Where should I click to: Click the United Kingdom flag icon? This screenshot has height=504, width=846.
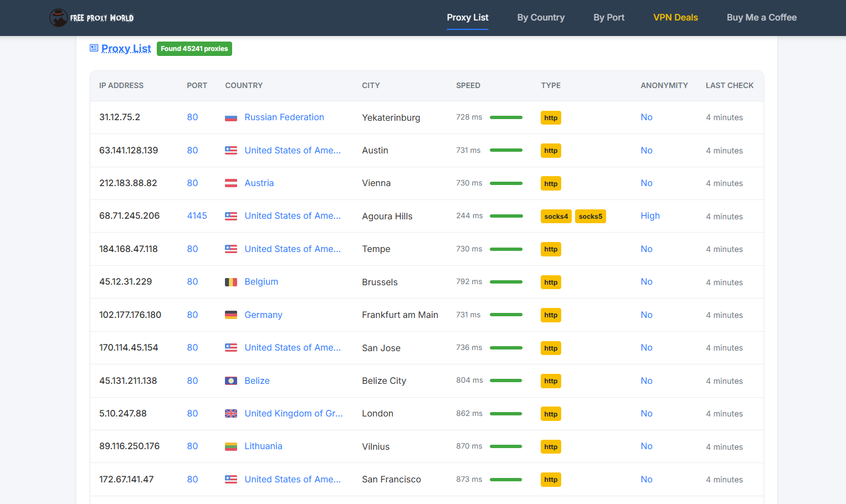(231, 413)
